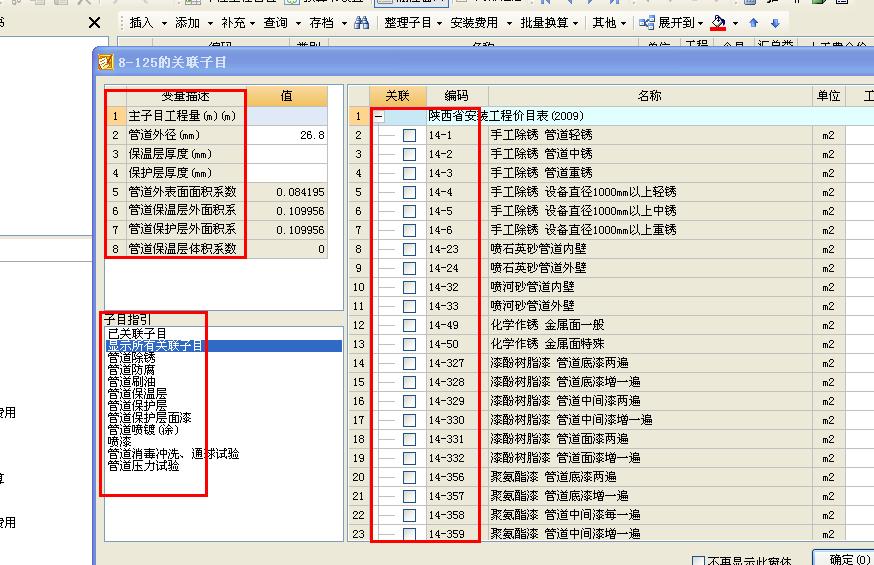Viewport: 874px width, 565px height.
Task: Click the blue move-up arrow icon
Action: (754, 23)
